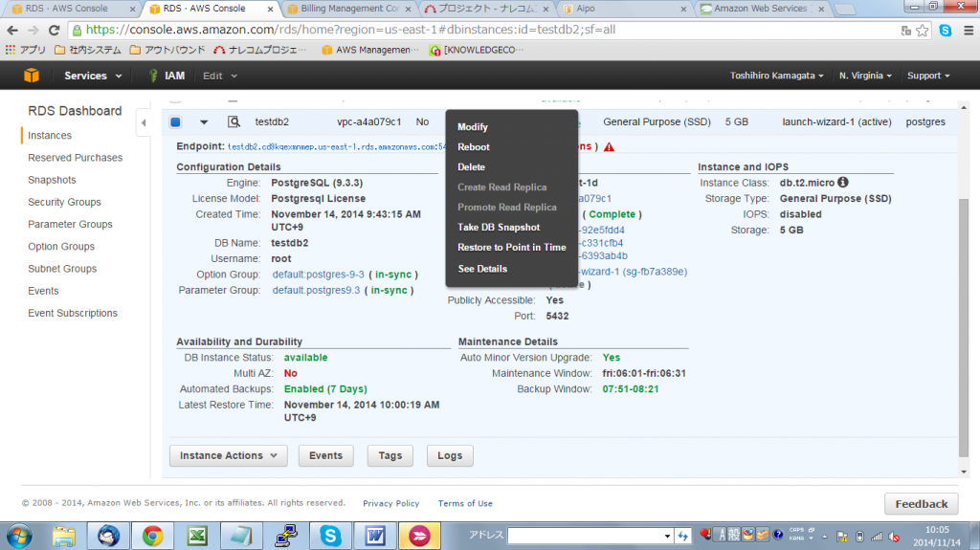The width and height of the screenshot is (980, 550).
Task: Click the red warning triangle icon
Action: [x=609, y=147]
